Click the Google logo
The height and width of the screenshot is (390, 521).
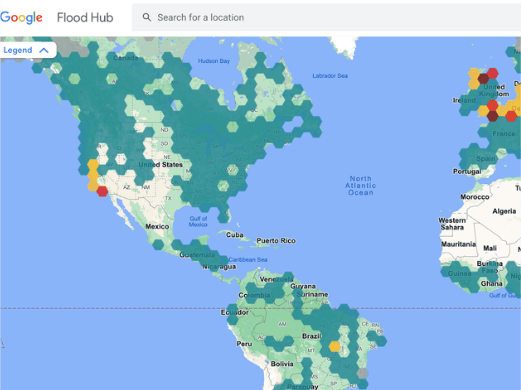point(21,18)
